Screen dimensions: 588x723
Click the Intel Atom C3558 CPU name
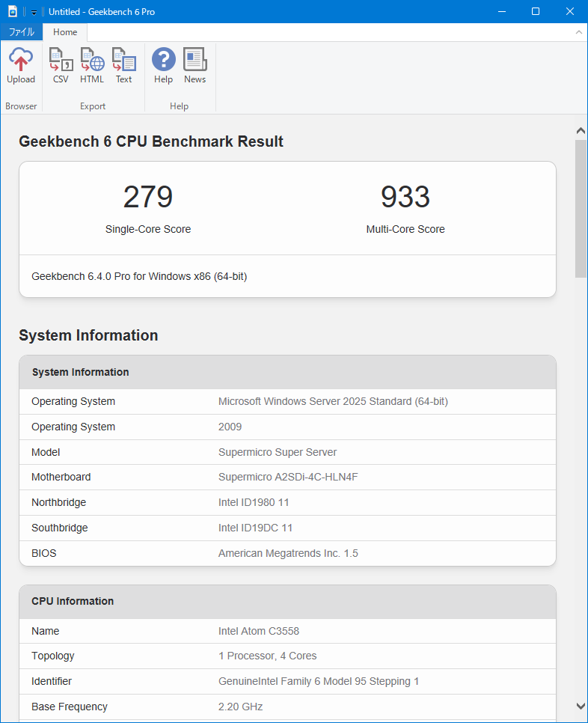[259, 631]
